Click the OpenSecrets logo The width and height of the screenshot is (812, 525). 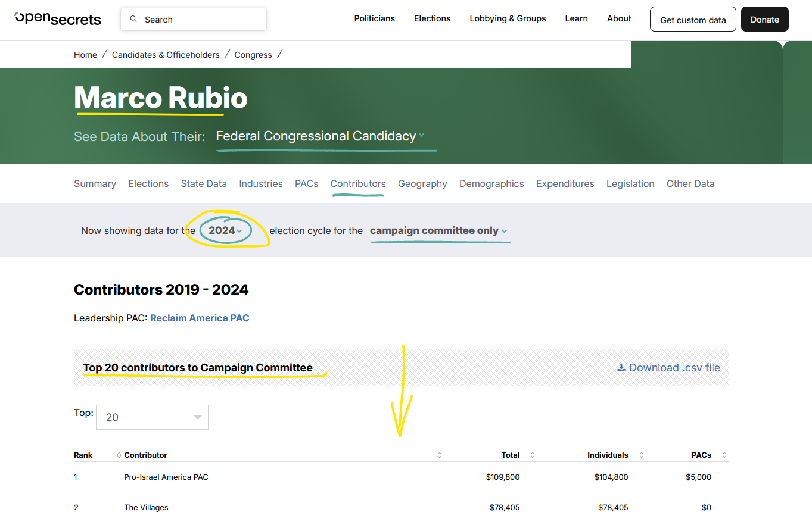click(x=58, y=18)
